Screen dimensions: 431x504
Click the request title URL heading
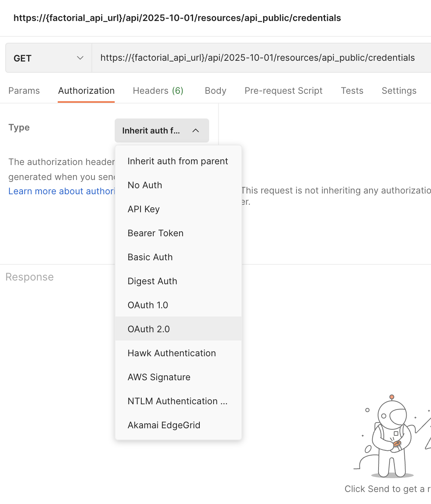pos(177,18)
